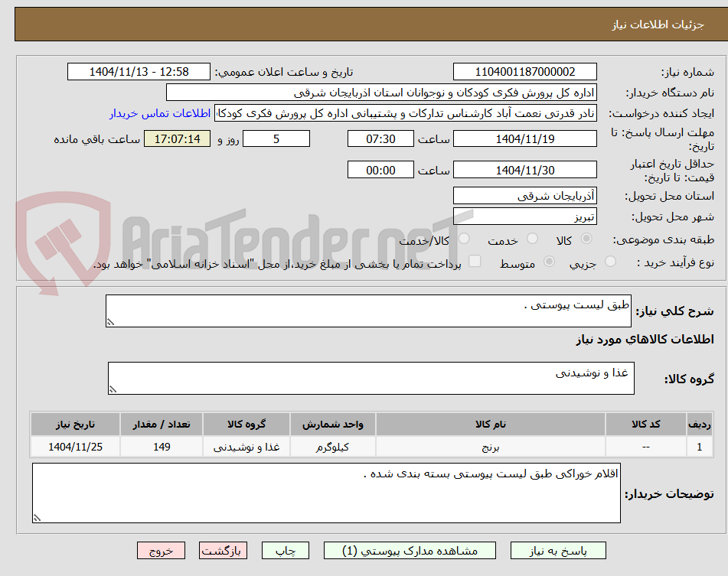This screenshot has width=728, height=576.
Task: Click the 'نام کالا' column header
Action: click(x=491, y=425)
